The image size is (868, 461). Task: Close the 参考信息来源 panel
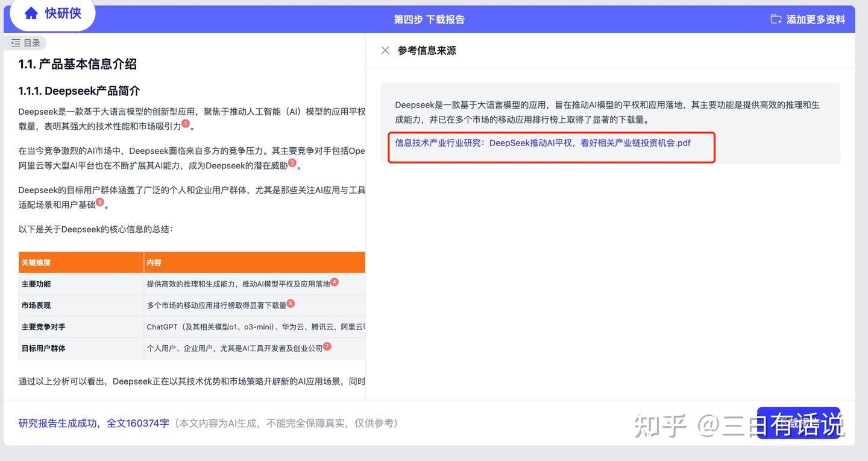[385, 51]
